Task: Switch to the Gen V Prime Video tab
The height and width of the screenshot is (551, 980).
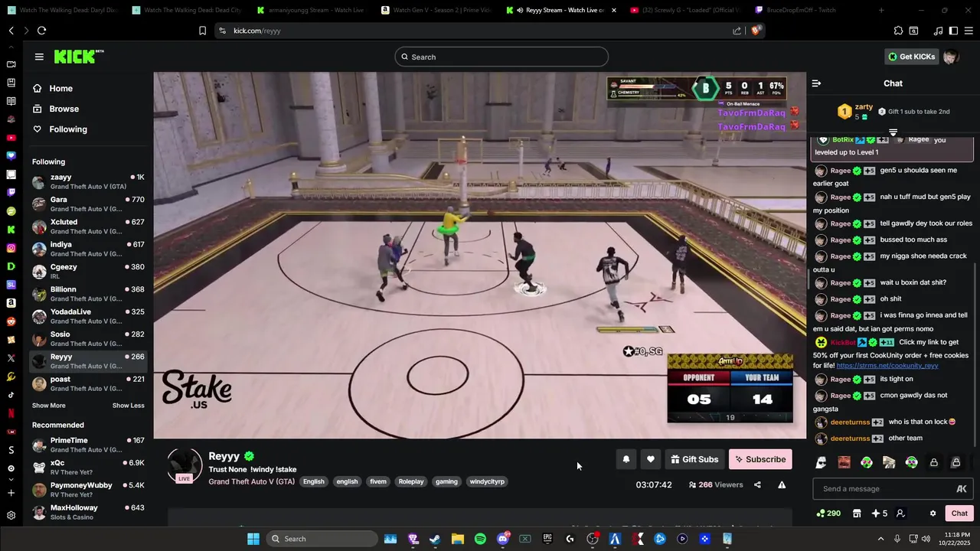Action: coord(436,10)
